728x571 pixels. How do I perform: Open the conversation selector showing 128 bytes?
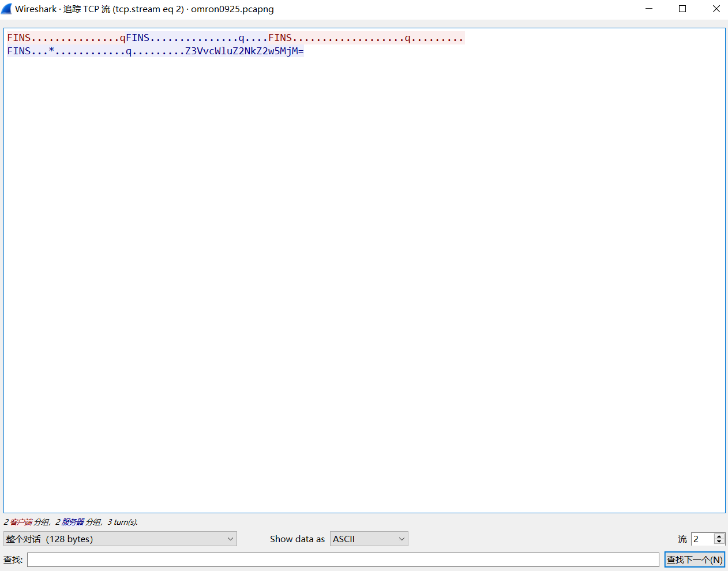tap(120, 539)
